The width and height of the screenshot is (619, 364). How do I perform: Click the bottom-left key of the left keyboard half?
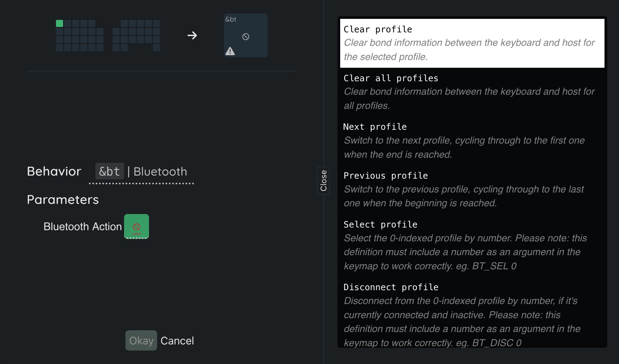coord(60,48)
